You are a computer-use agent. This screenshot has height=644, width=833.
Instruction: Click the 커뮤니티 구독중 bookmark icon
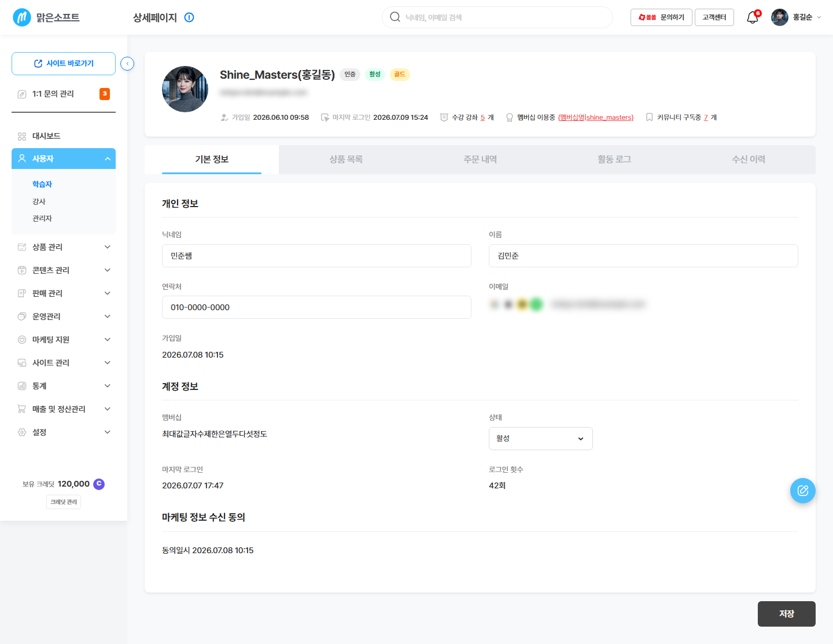point(650,117)
